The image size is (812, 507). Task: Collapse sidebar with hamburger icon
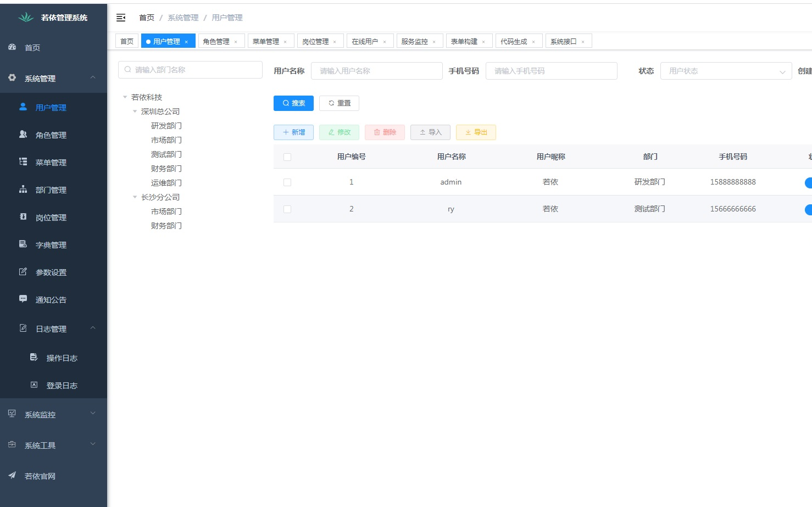(x=121, y=18)
